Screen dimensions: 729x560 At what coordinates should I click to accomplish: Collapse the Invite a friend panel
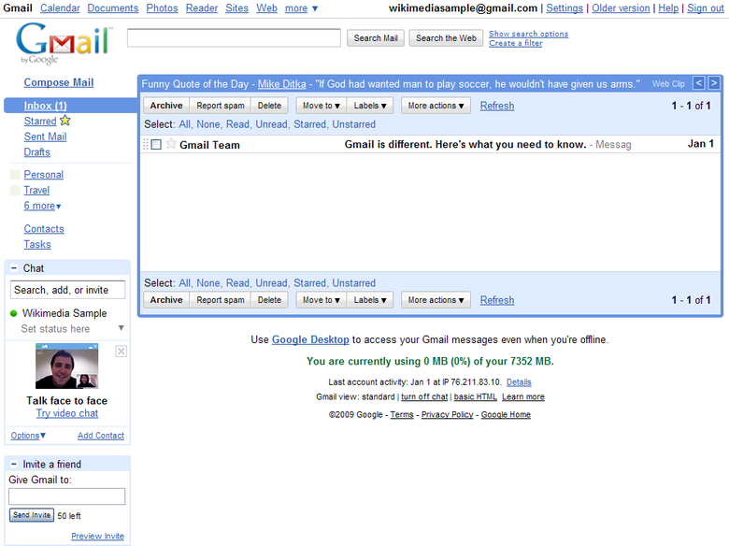click(x=14, y=465)
